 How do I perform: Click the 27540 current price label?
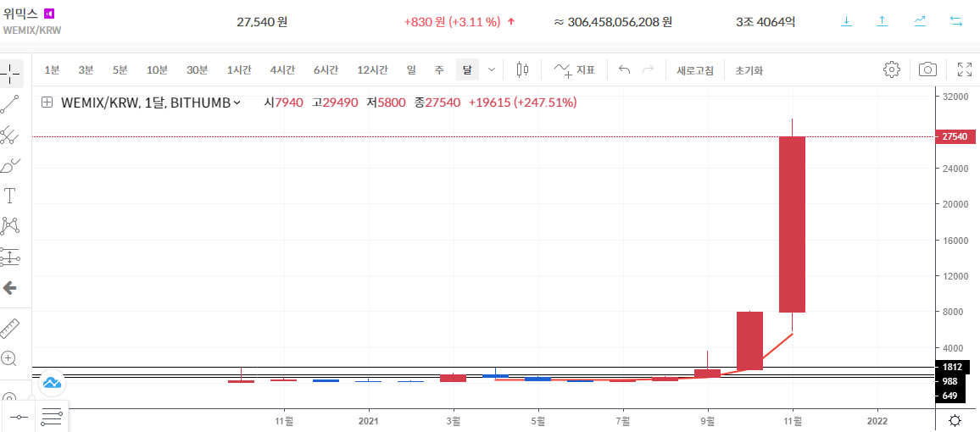point(955,136)
